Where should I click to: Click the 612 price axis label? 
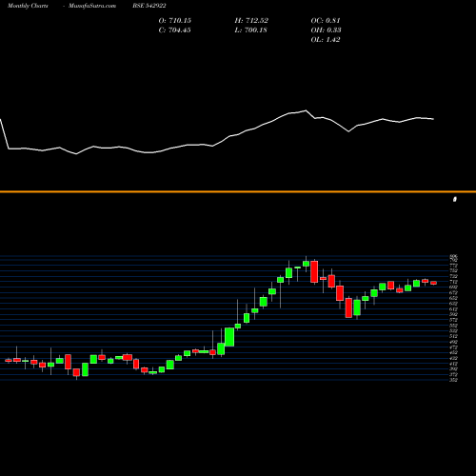pyautogui.click(x=454, y=309)
